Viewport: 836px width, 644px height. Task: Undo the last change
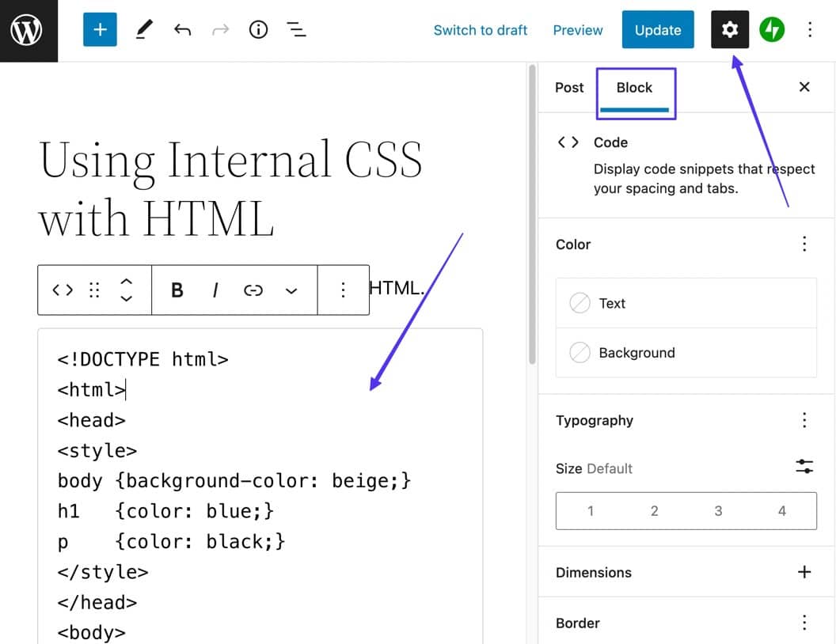(182, 29)
